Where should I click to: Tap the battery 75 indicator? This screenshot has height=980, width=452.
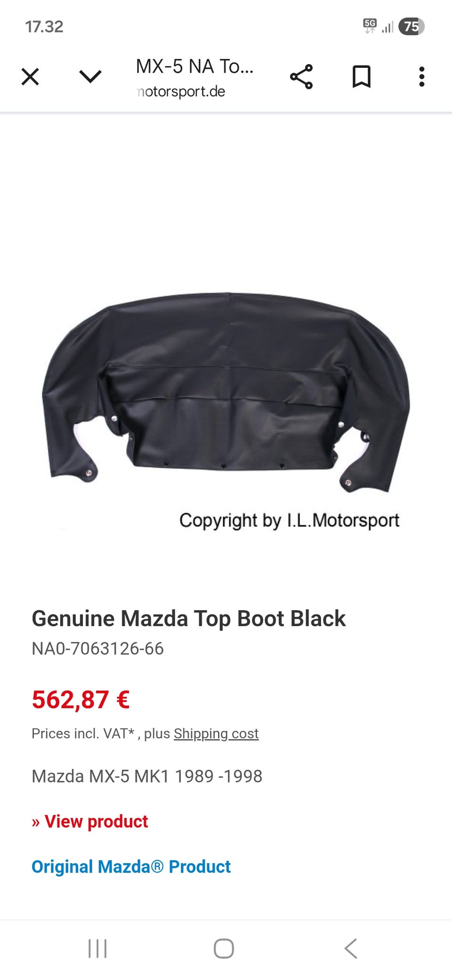pyautogui.click(x=412, y=26)
